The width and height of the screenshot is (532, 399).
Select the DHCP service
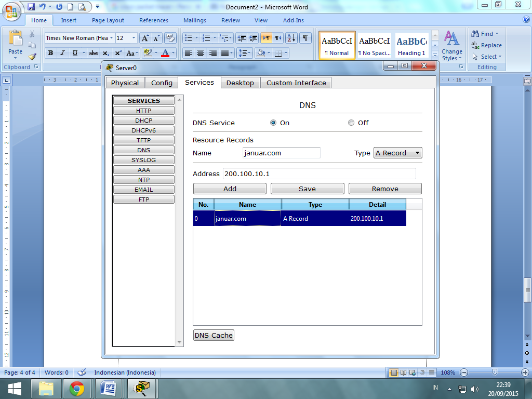pos(144,121)
